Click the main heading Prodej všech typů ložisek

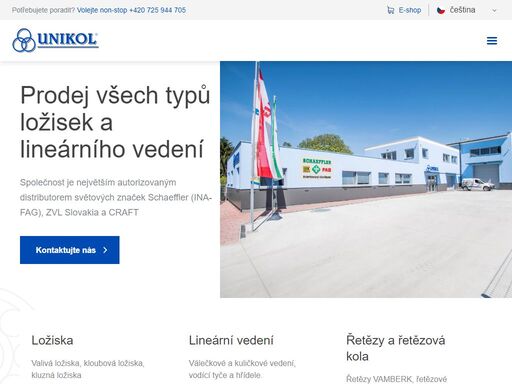[x=115, y=122]
